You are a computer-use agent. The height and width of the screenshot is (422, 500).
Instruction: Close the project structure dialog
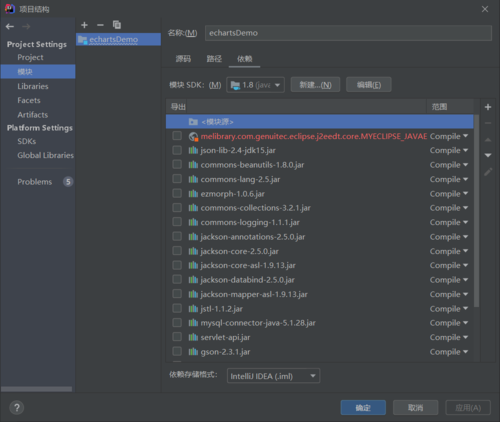[485, 9]
